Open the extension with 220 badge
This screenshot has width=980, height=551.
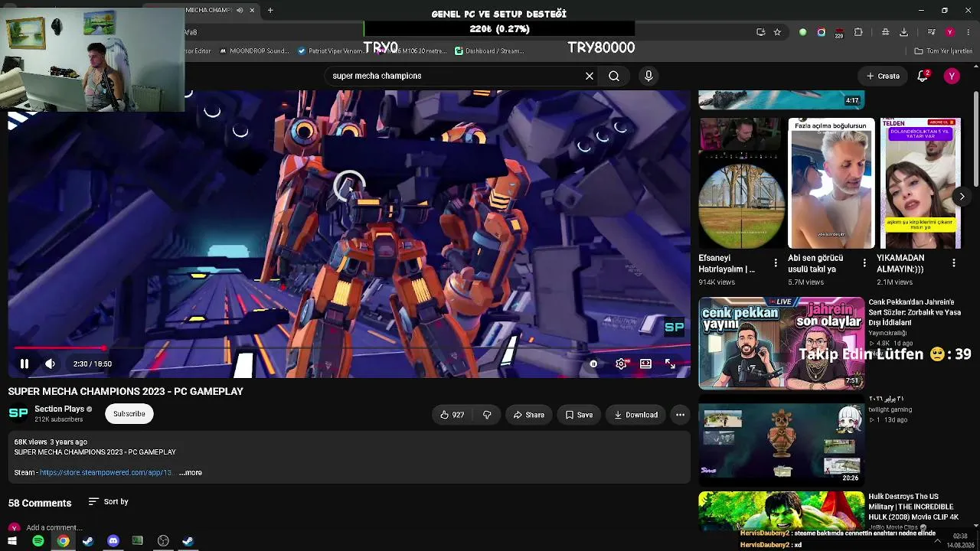(839, 32)
